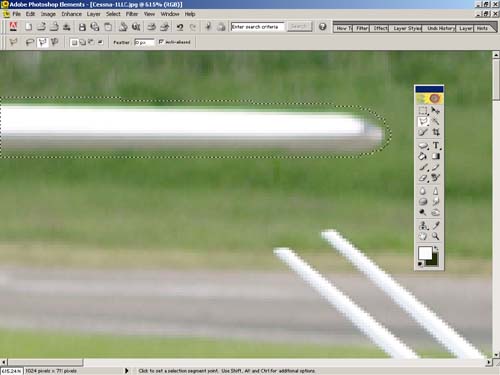Pick the Magic Wand tool
The height and width of the screenshot is (375, 500).
tap(435, 121)
